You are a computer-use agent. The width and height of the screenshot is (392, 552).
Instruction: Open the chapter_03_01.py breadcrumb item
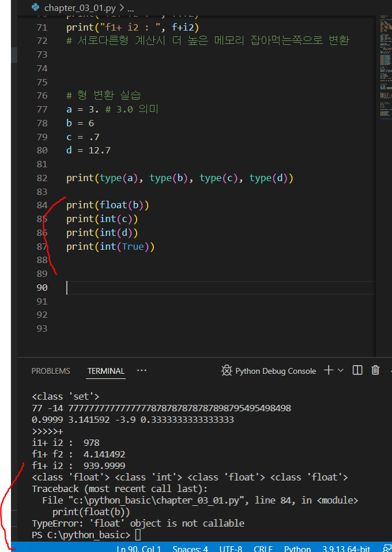tap(80, 7)
